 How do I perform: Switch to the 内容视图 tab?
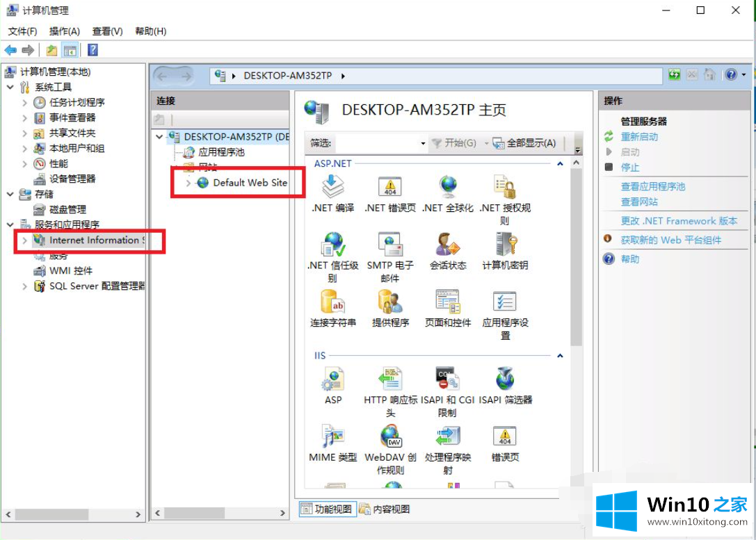(x=385, y=509)
